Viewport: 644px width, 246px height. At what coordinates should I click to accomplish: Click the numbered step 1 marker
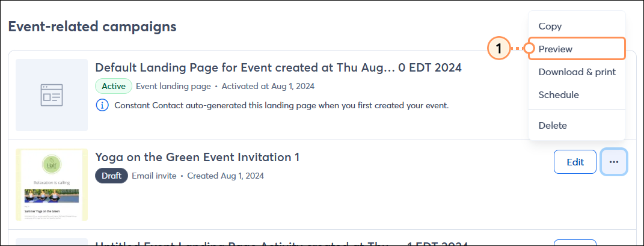[x=498, y=49]
